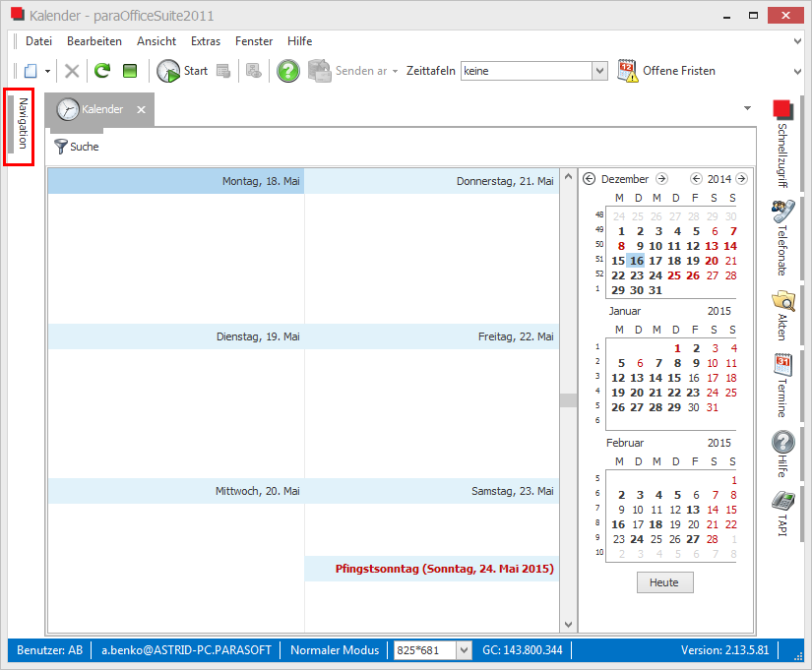Open the dropdown arrow next to new document

[47, 71]
